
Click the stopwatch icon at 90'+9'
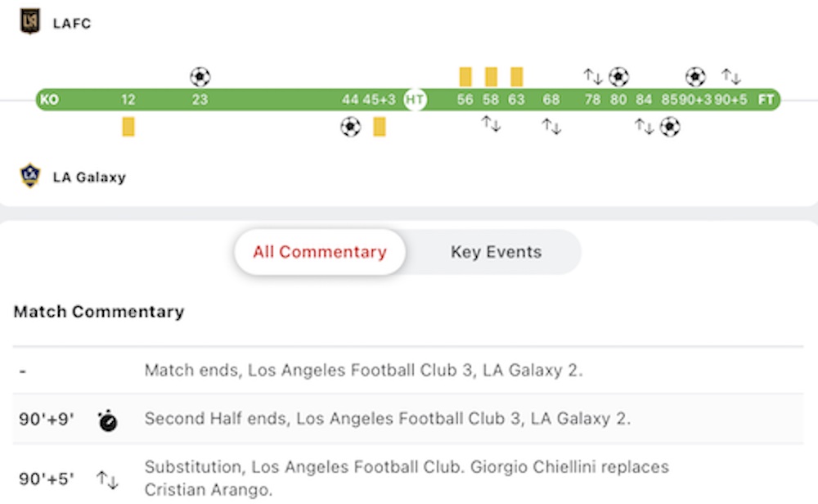(107, 421)
